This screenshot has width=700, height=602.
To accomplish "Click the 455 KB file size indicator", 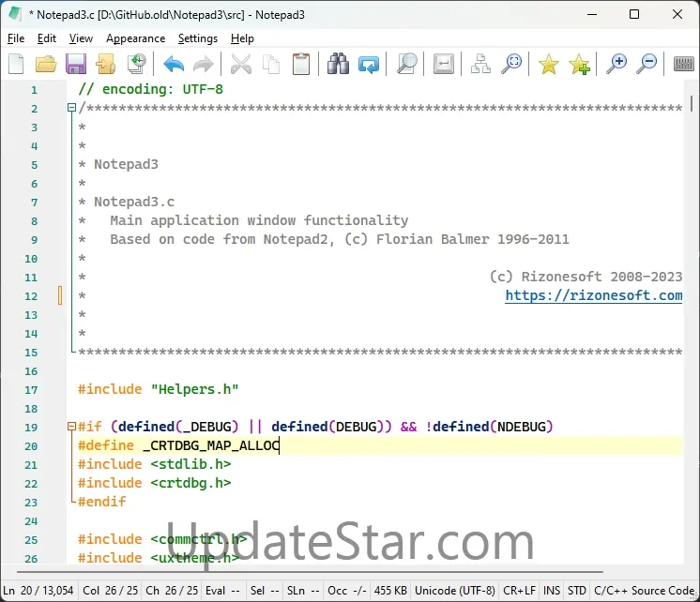I will coord(390,591).
